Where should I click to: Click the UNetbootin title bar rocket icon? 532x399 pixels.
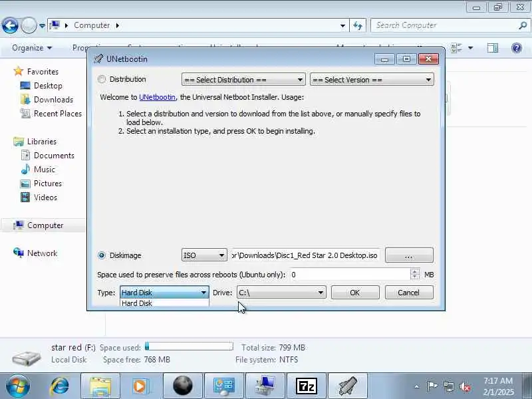[x=98, y=59]
